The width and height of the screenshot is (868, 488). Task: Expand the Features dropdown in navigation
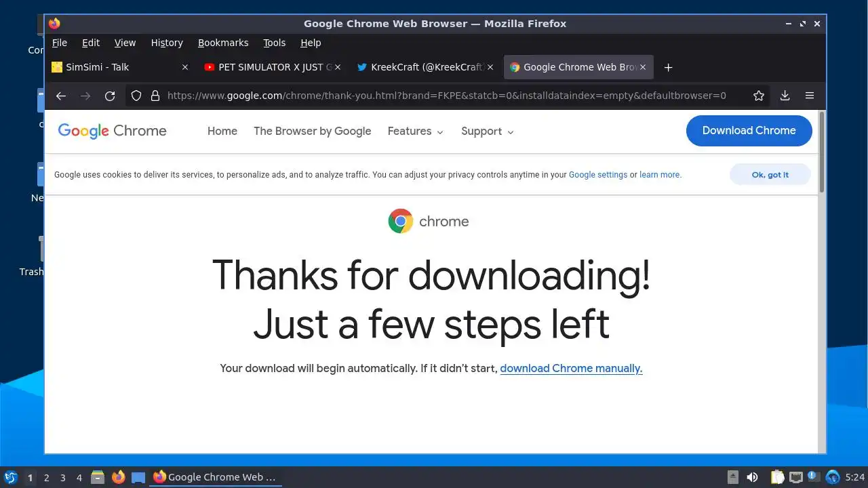pos(415,131)
